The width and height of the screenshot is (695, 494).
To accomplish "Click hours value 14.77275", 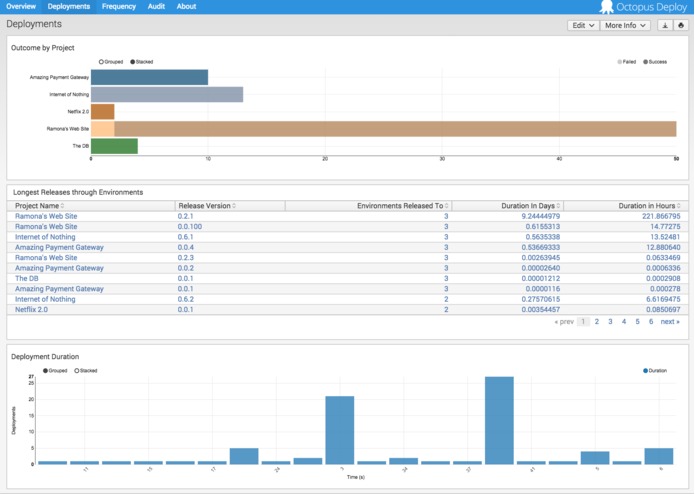I will 665,226.
